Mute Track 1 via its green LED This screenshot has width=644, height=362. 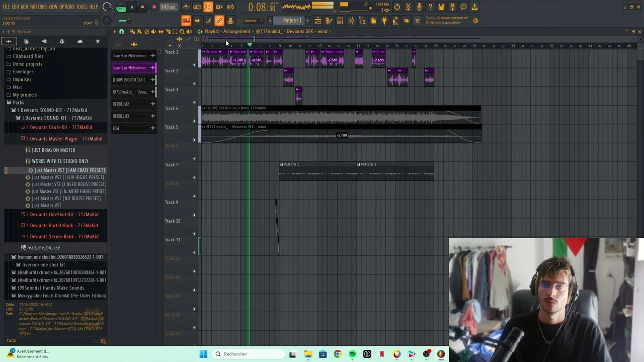[x=194, y=65]
